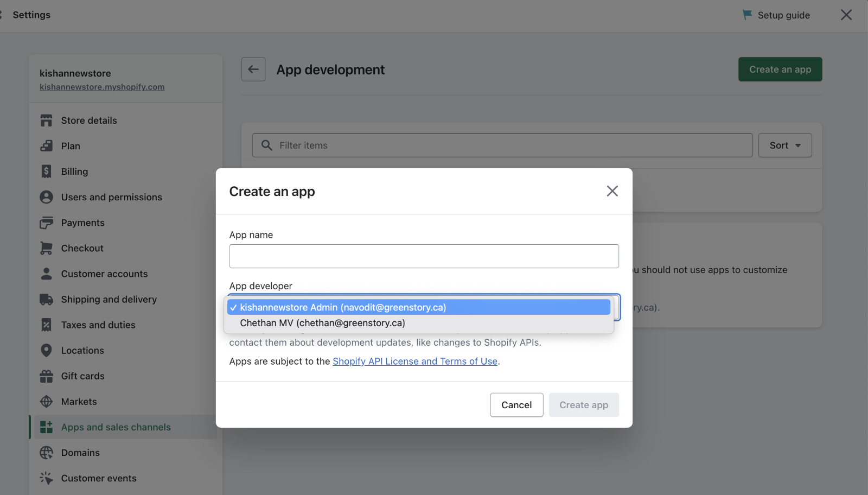The image size is (868, 495).
Task: Open Shopify API License and Terms link
Action: (x=415, y=361)
